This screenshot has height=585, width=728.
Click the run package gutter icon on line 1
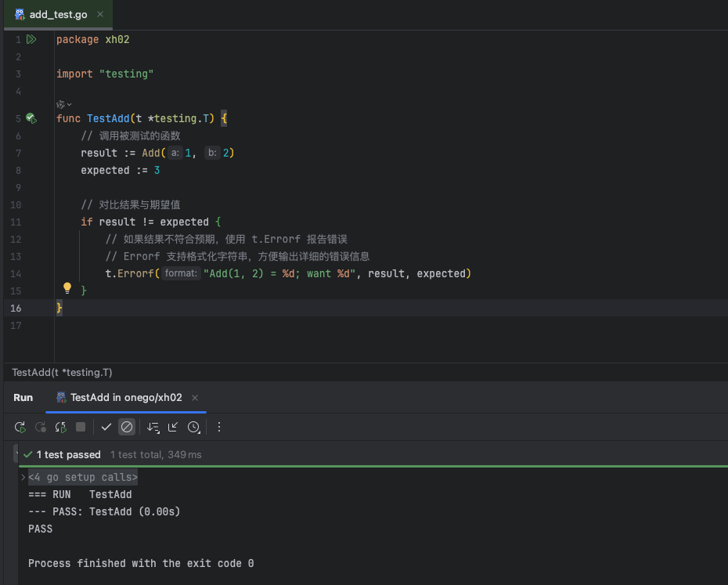click(31, 39)
